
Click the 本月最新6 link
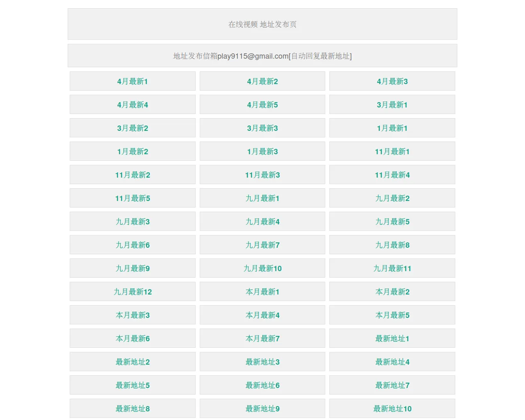(132, 338)
